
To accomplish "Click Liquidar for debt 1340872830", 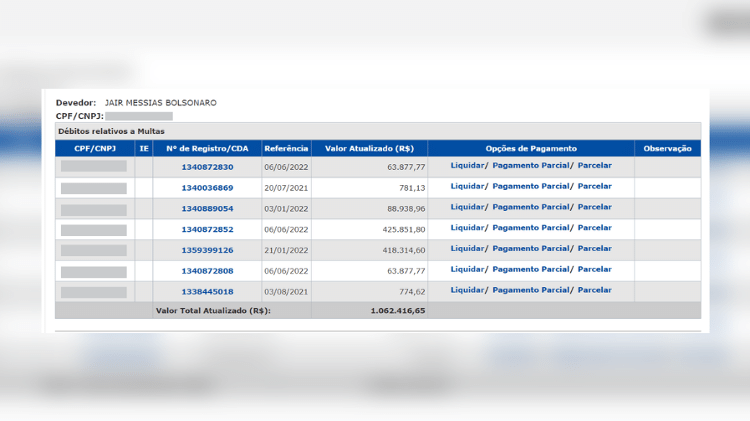I will click(x=467, y=165).
